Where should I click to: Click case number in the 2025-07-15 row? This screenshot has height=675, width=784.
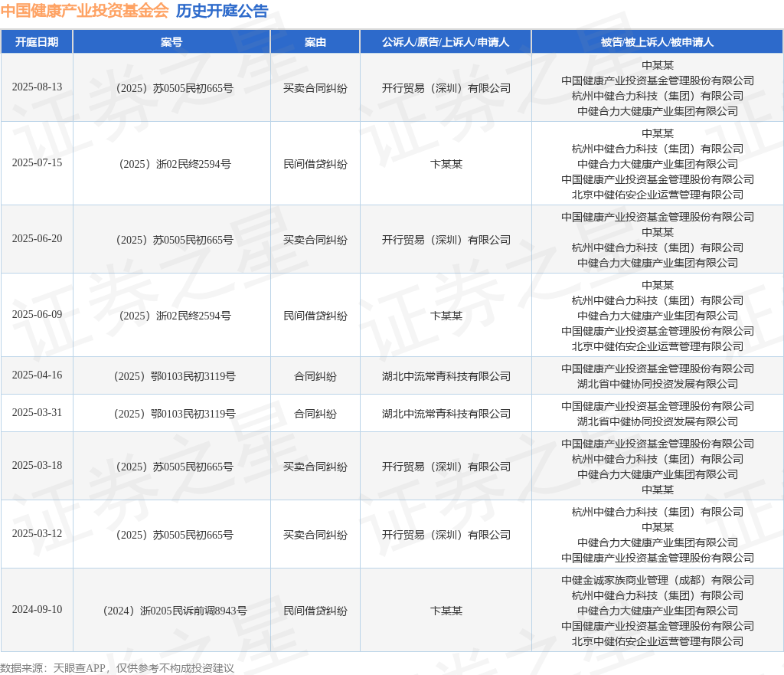(x=175, y=164)
